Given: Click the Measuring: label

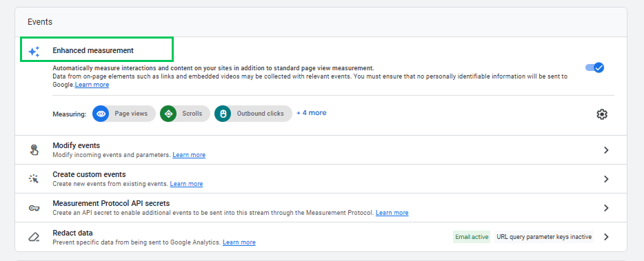Looking at the screenshot, I should [70, 114].
